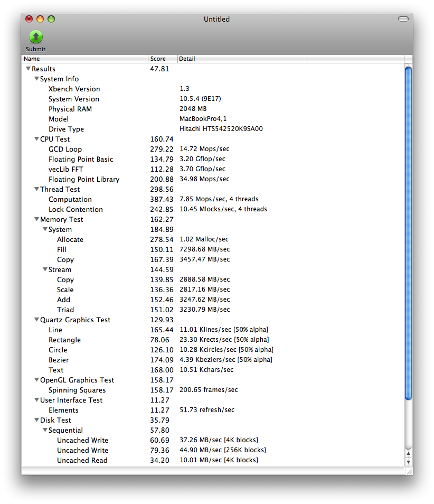
Task: Select the Drive Type row
Action: click(x=213, y=129)
